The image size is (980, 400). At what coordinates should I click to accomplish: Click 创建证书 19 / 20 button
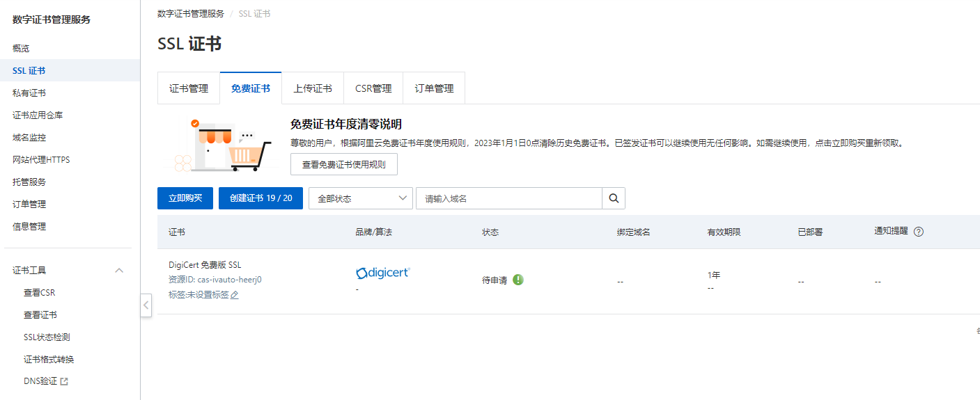(260, 198)
